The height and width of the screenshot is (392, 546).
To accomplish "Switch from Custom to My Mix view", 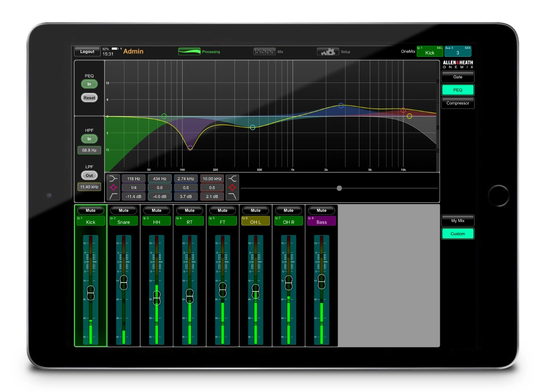I will coord(457,220).
